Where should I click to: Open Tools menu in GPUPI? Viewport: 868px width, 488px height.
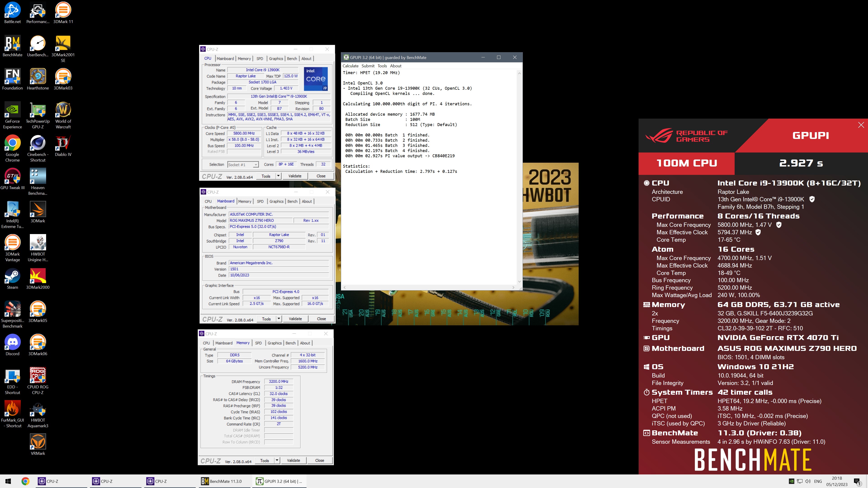pyautogui.click(x=382, y=66)
